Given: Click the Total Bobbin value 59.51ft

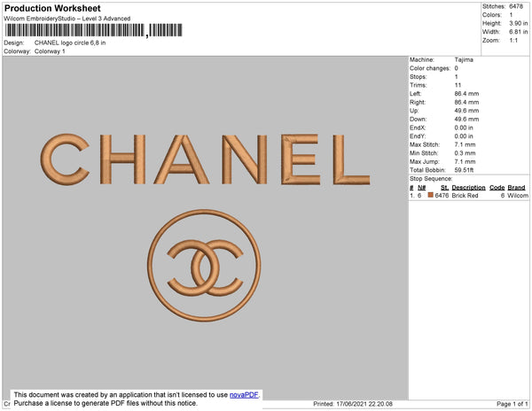Looking at the screenshot, I should click(464, 170).
